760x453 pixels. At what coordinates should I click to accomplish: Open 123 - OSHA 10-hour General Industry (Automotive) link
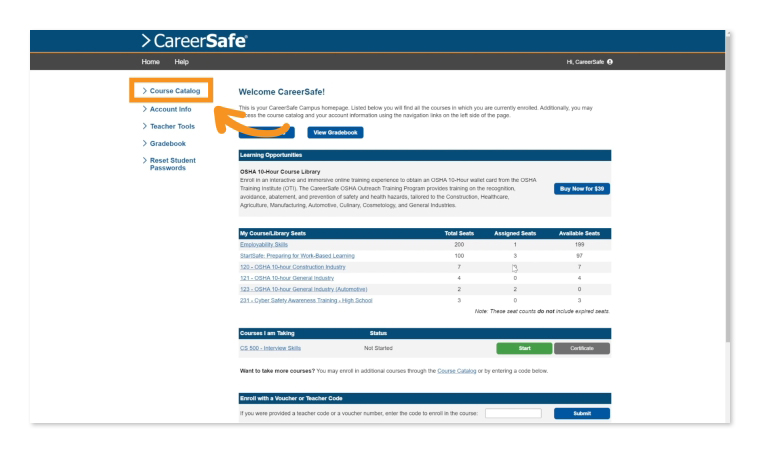pyautogui.click(x=303, y=289)
